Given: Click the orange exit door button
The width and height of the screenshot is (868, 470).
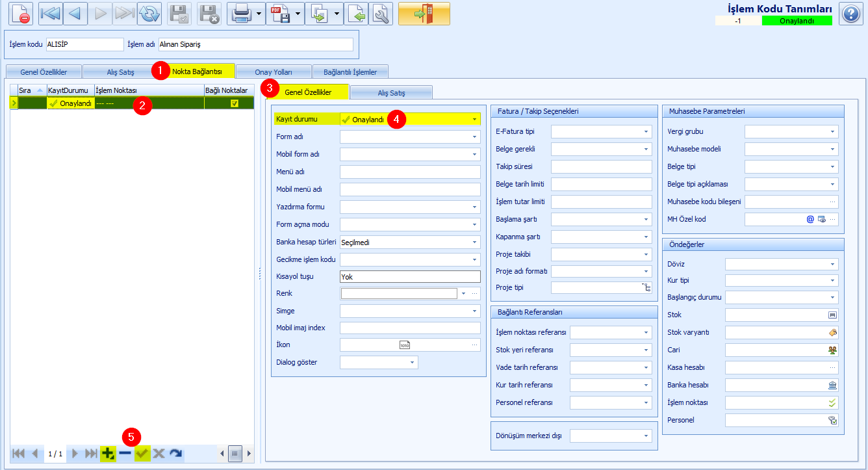Looking at the screenshot, I should (x=424, y=14).
